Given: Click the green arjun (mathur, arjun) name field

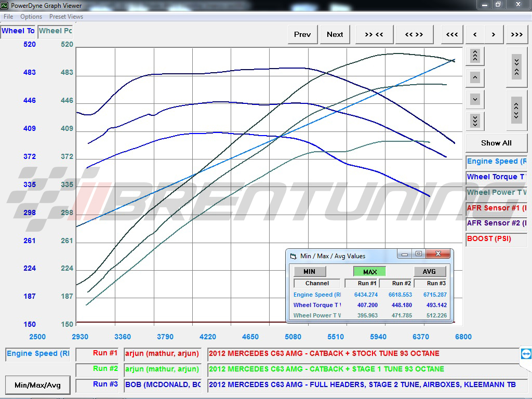Looking at the screenshot, I should 163,369.
